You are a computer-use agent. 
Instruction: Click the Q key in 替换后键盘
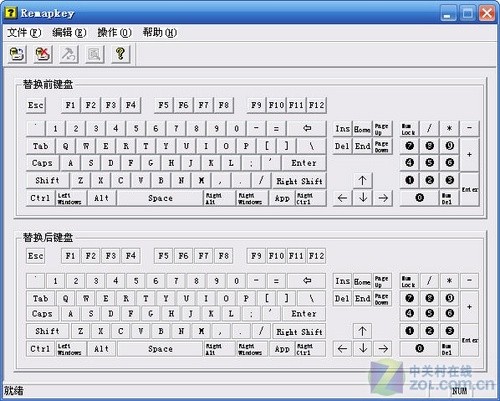66,298
